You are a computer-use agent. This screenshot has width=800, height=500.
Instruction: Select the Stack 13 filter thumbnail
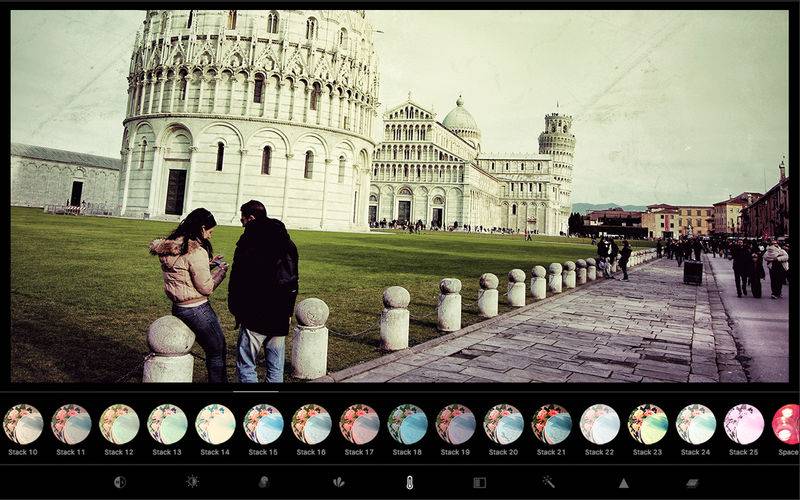coord(167,424)
